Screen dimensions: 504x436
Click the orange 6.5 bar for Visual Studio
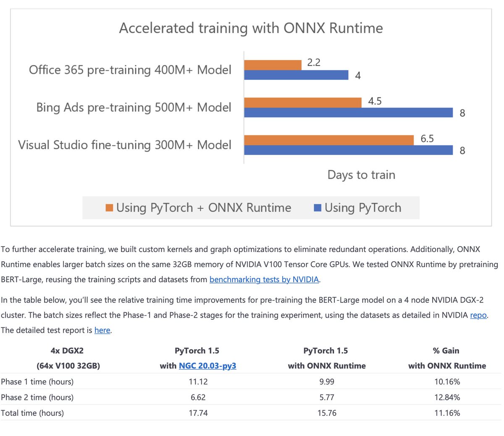329,140
